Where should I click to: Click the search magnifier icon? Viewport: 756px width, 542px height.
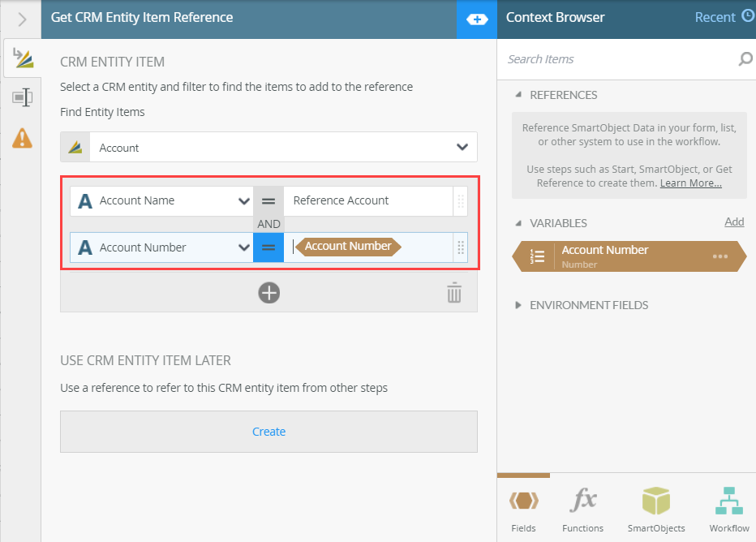pos(745,59)
